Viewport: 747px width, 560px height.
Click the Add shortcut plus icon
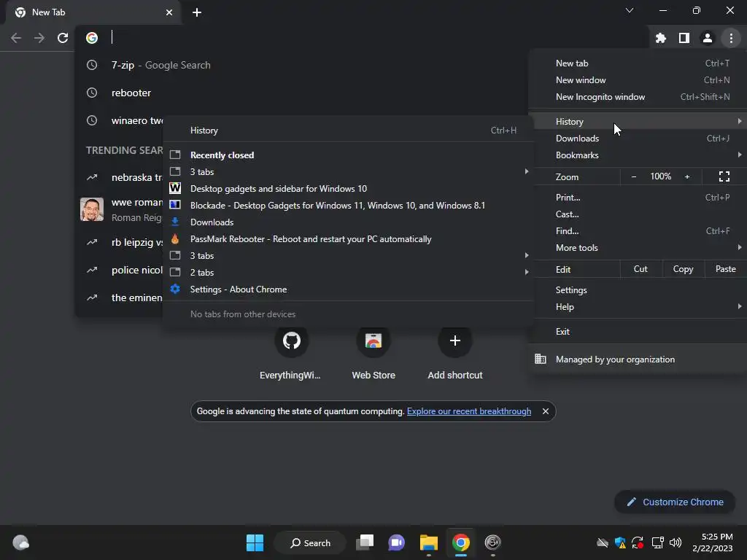pyautogui.click(x=455, y=341)
